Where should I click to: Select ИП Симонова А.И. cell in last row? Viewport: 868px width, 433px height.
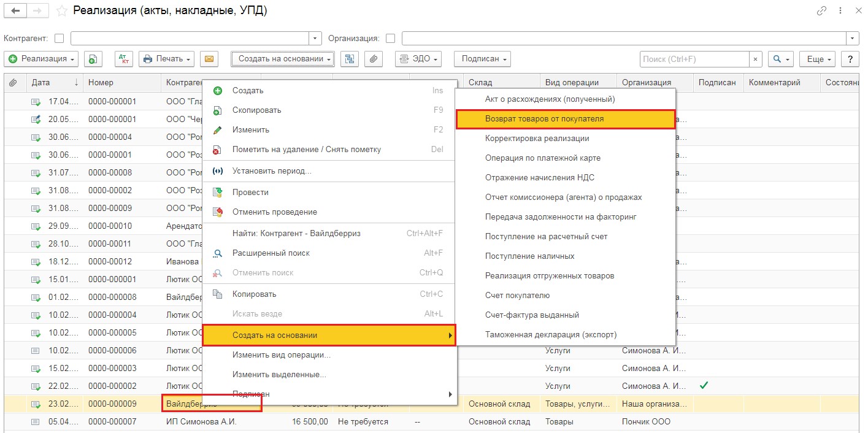[211, 422]
